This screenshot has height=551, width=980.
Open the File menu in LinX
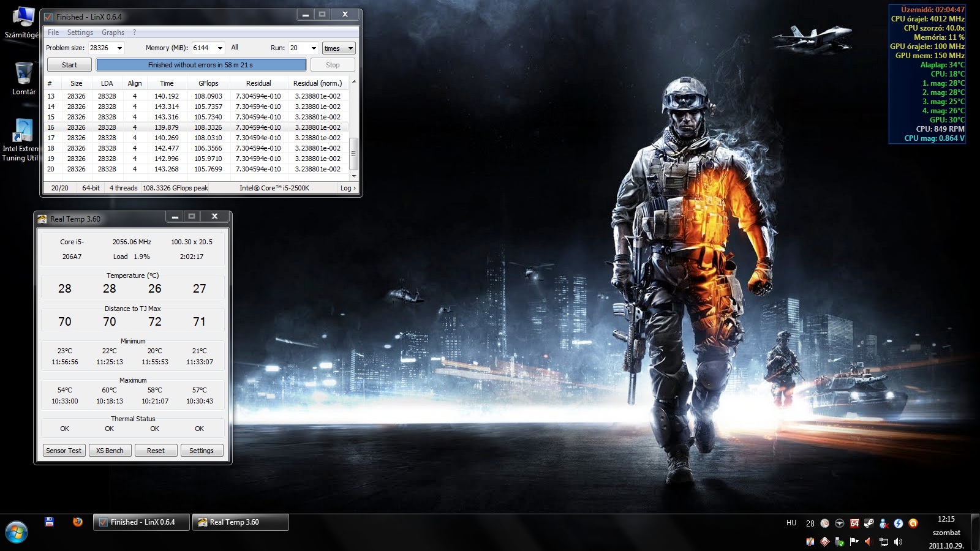tap(53, 32)
